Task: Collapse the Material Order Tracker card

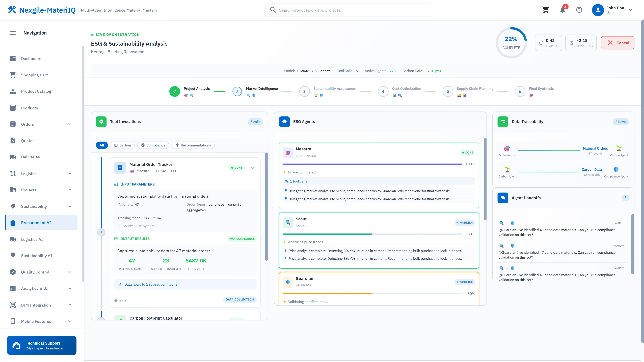Action: point(253,168)
